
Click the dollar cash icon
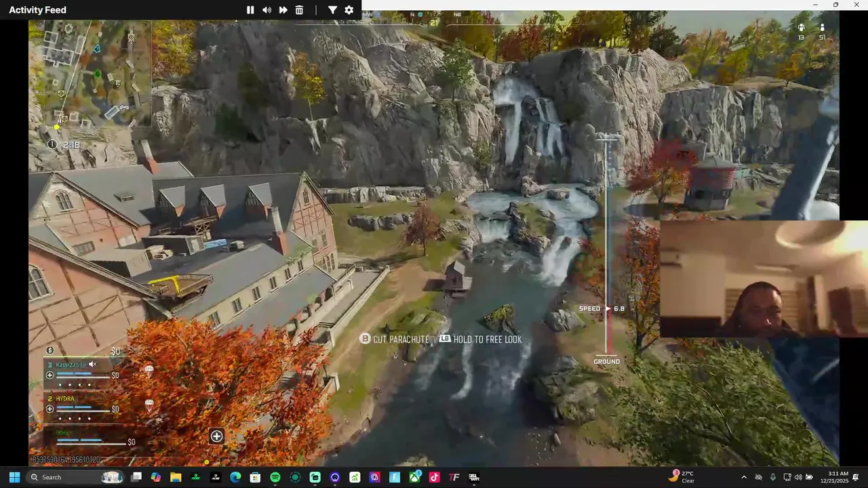50,350
